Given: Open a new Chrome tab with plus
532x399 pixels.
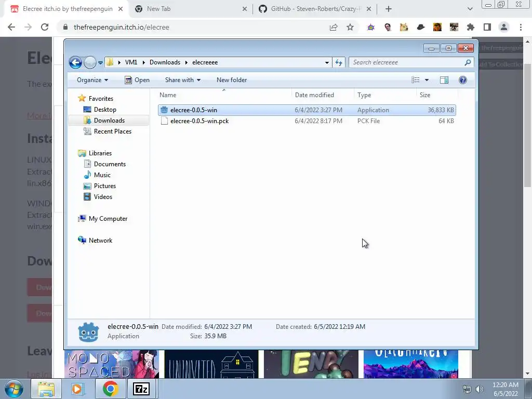Looking at the screenshot, I should coord(389,9).
